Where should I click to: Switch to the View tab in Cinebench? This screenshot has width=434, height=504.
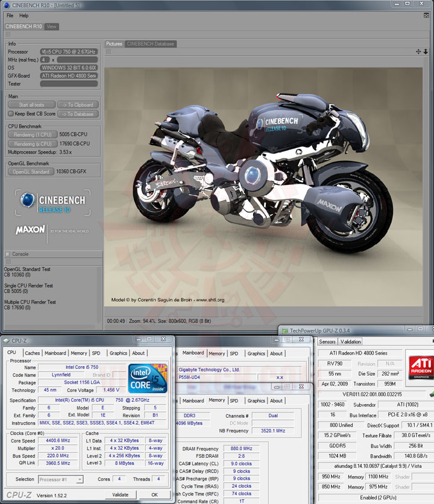[x=51, y=26]
